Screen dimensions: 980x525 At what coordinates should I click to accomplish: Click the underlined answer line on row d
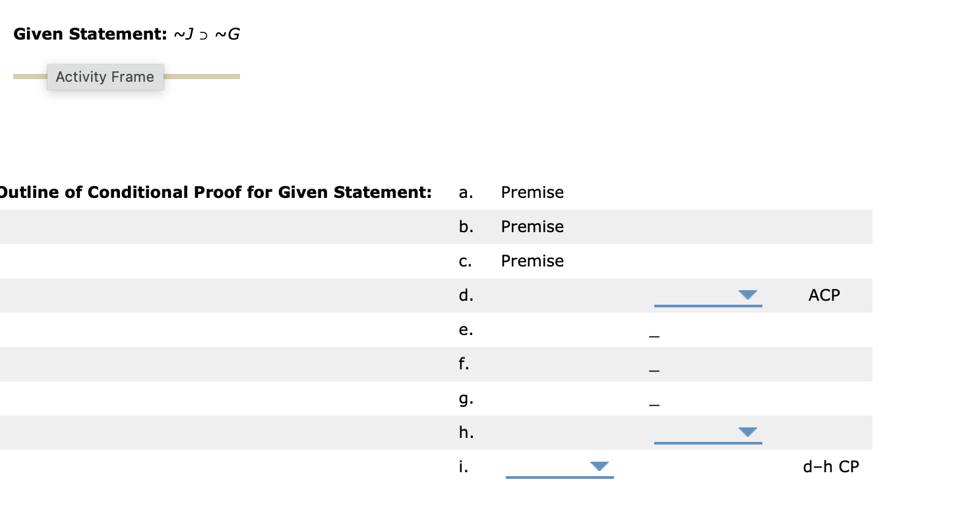[708, 305]
